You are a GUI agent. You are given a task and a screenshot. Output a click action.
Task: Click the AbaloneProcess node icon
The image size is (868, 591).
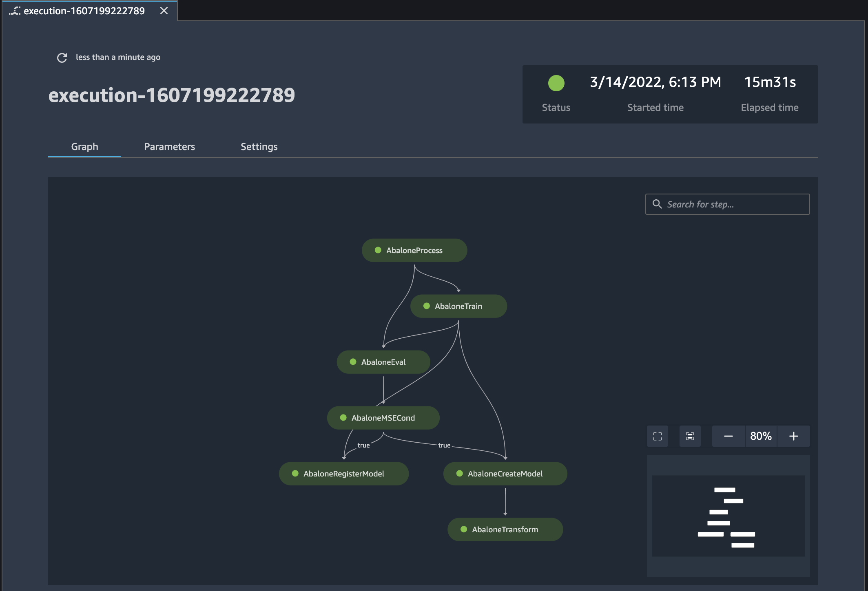tap(377, 250)
